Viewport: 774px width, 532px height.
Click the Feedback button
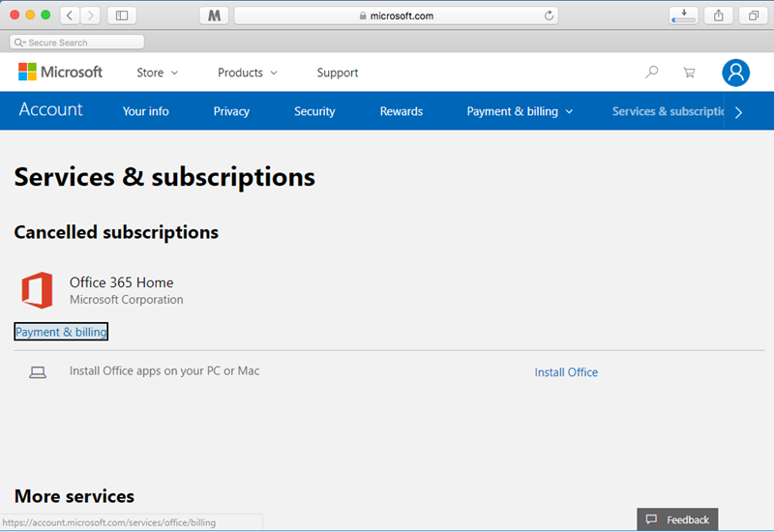point(677,519)
